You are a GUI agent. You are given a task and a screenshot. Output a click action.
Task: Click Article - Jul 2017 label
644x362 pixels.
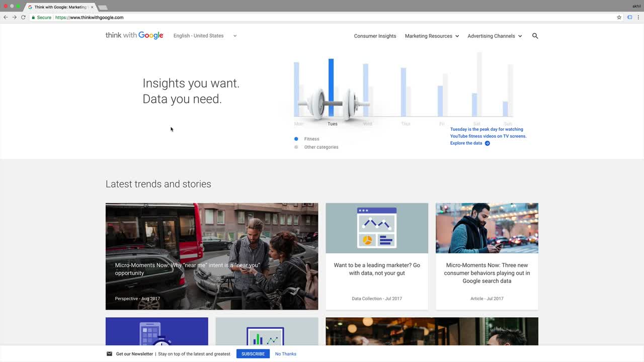487,299
